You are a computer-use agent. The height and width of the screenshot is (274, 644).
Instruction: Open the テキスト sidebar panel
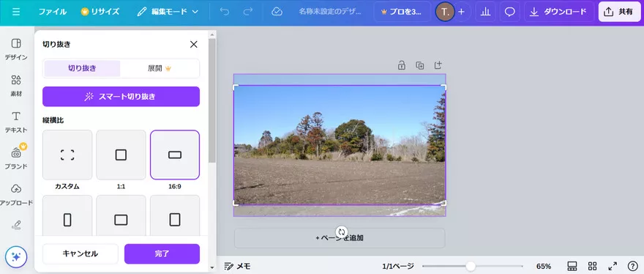pyautogui.click(x=16, y=122)
